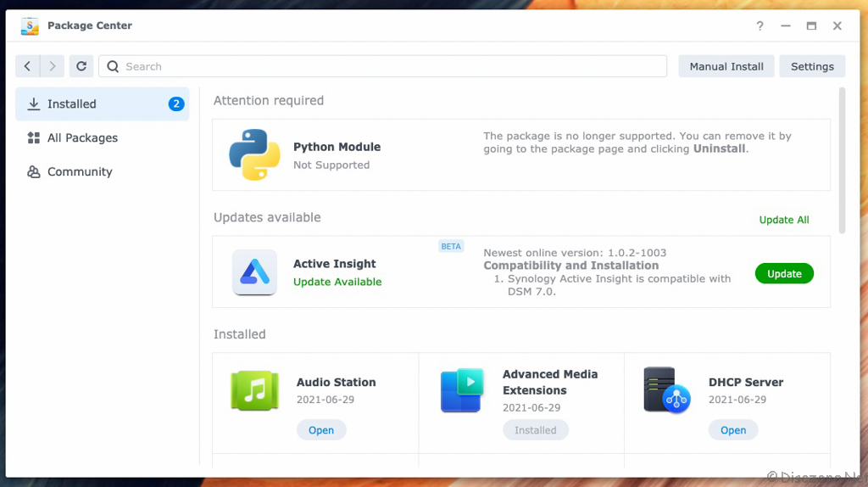
Task: Click the Python Module title
Action: 337,147
